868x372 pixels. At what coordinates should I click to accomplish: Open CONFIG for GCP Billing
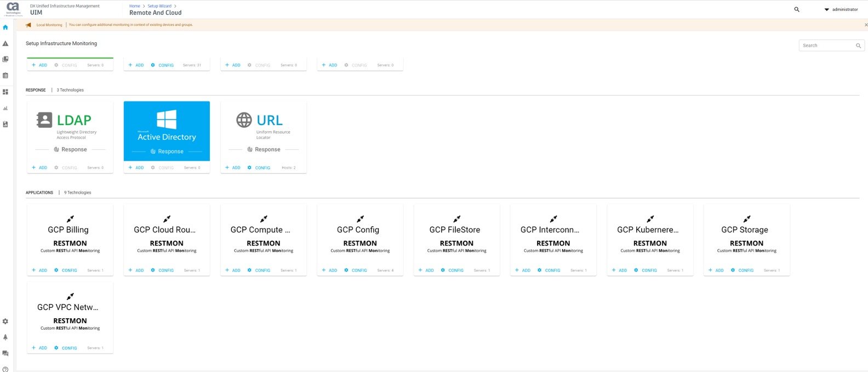tap(66, 270)
